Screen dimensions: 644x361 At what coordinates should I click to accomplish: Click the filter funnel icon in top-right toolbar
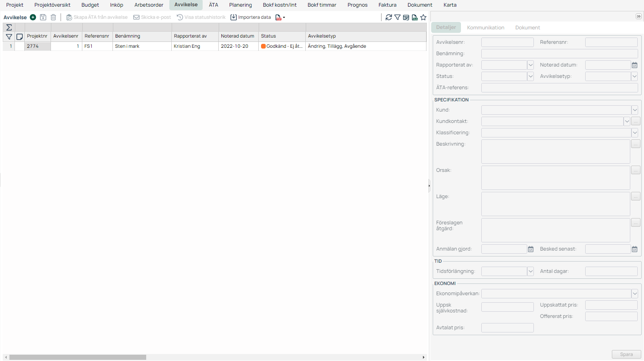point(397,17)
